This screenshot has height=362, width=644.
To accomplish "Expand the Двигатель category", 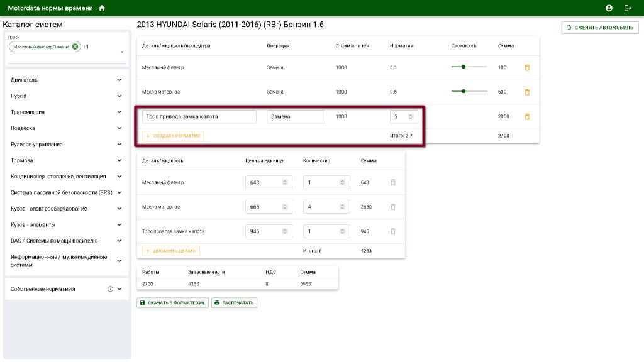I will point(119,80).
